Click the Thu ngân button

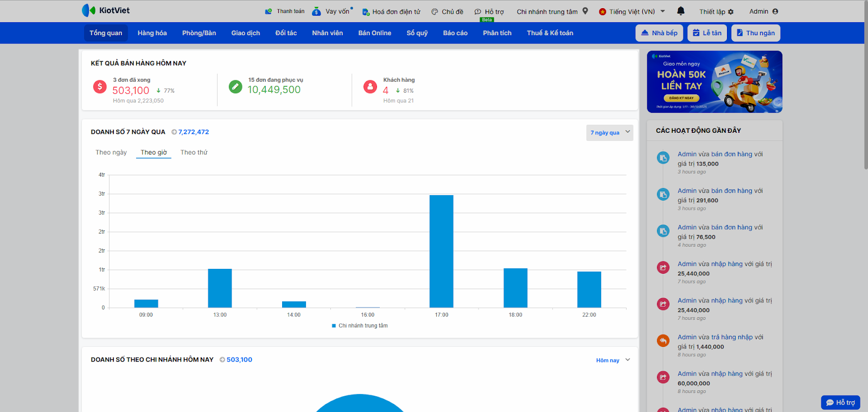(755, 33)
